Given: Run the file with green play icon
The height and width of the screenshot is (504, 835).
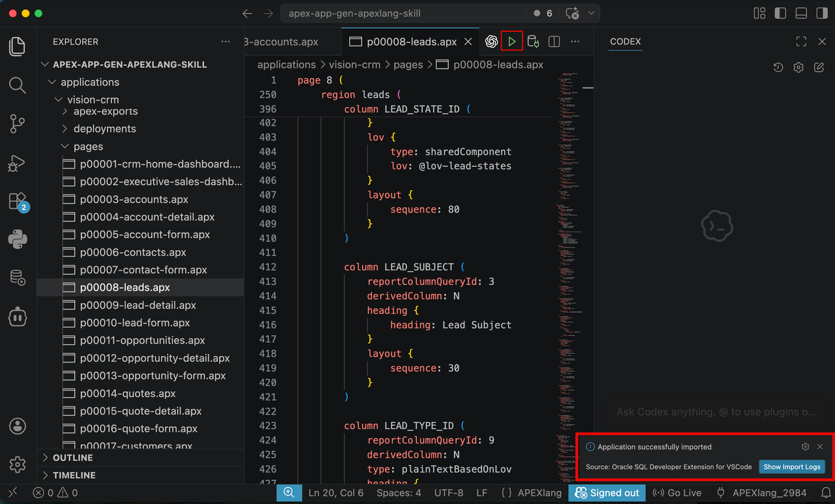Looking at the screenshot, I should [x=512, y=42].
